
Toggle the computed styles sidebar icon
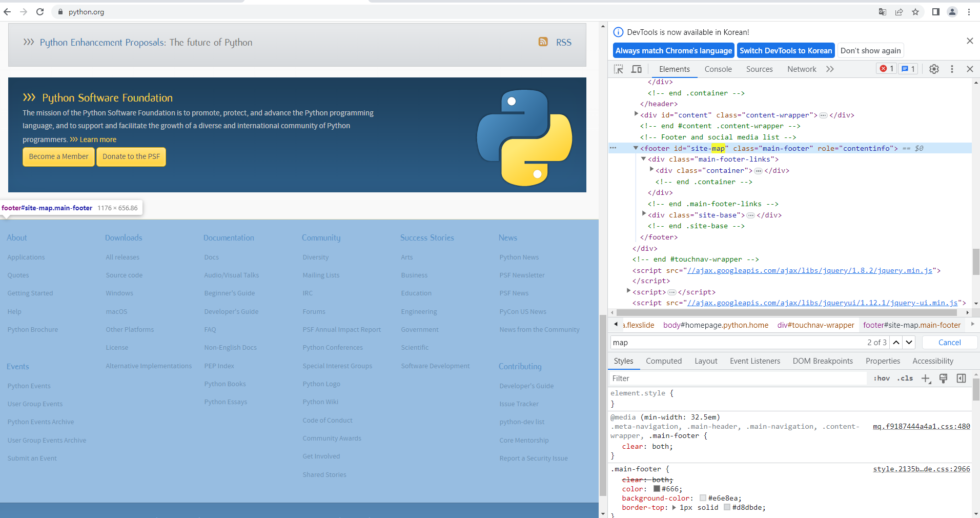pyautogui.click(x=961, y=378)
